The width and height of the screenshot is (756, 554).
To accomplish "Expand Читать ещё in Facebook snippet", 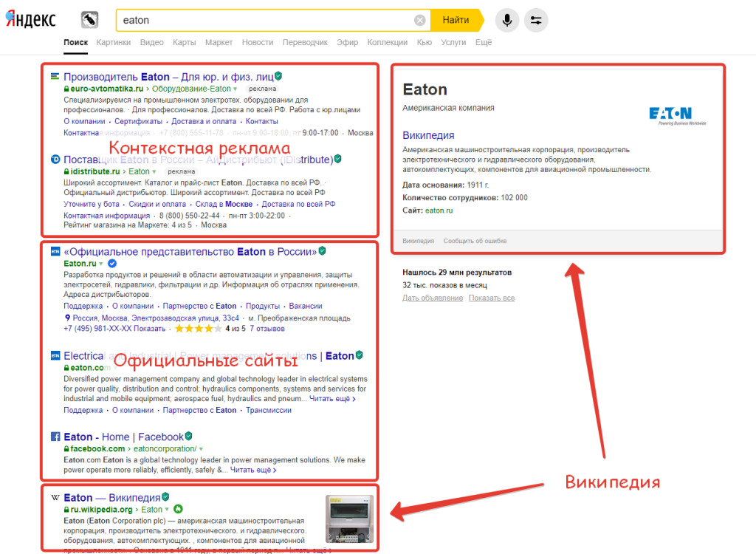I will pos(253,470).
